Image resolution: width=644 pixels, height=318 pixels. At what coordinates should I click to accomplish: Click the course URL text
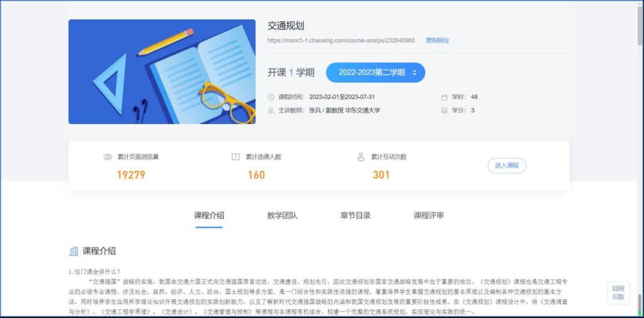pos(341,40)
